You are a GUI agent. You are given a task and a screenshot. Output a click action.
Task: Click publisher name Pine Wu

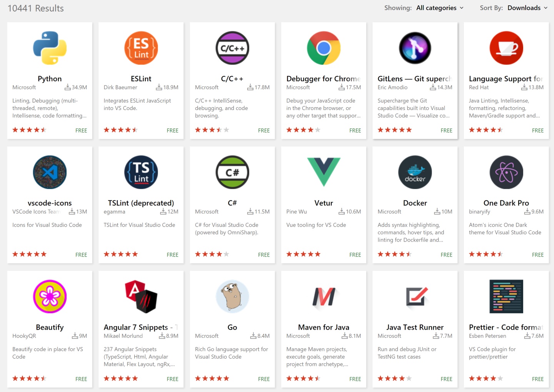tap(297, 212)
